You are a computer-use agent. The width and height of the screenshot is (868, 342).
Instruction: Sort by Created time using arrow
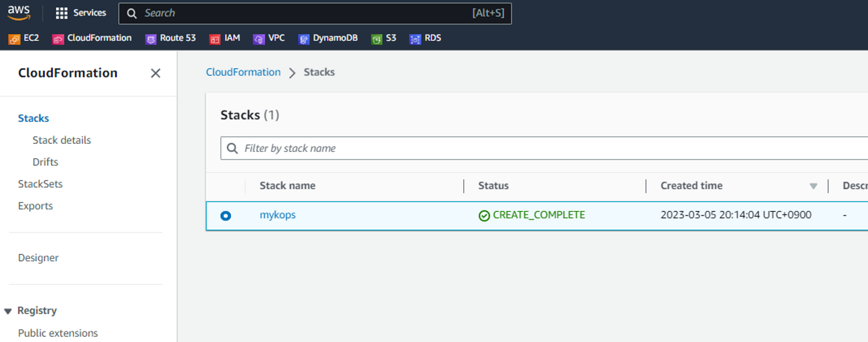pyautogui.click(x=813, y=186)
